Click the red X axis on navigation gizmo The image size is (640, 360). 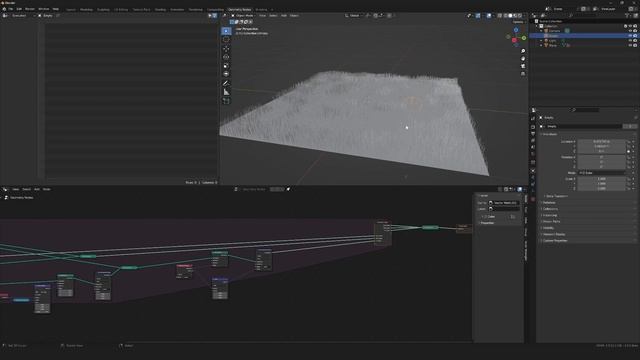pyautogui.click(x=514, y=40)
